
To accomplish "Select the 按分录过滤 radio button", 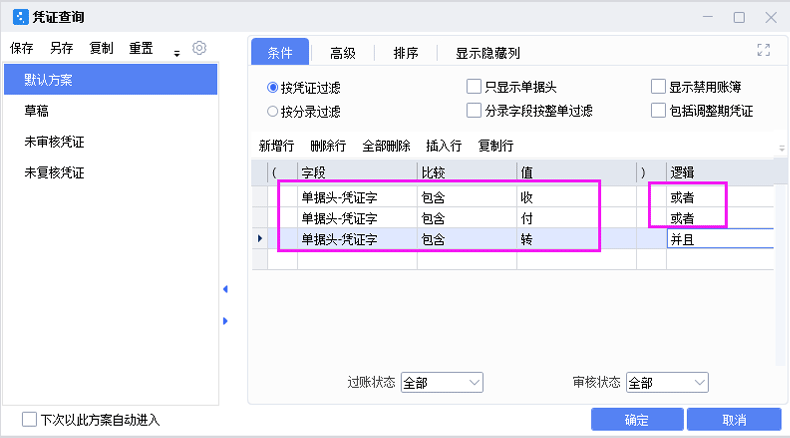I will pyautogui.click(x=273, y=111).
